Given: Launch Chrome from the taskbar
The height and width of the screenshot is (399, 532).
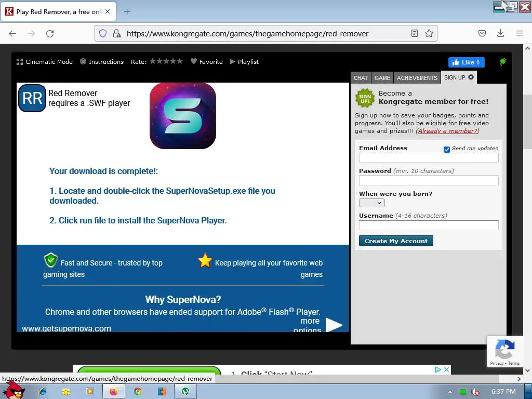Looking at the screenshot, I should tap(137, 391).
